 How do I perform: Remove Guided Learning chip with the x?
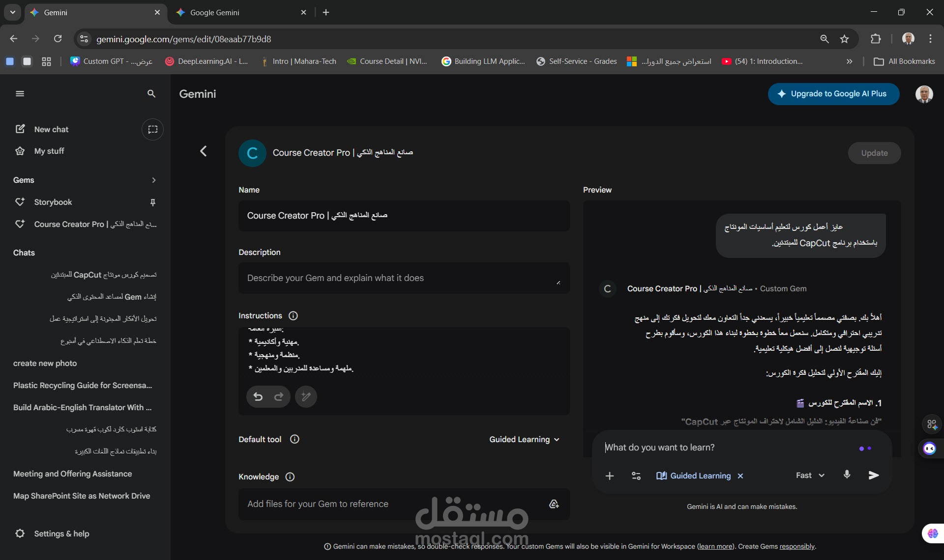click(x=740, y=476)
